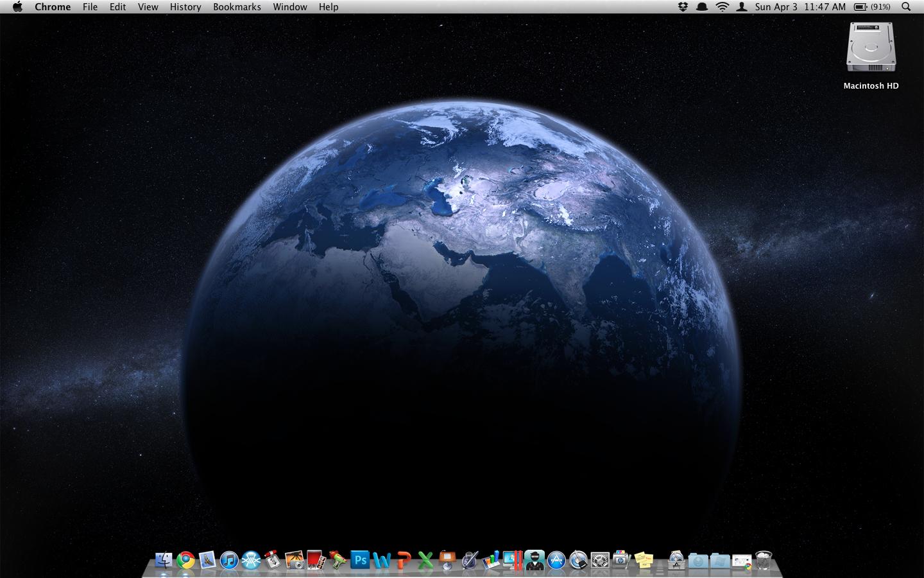Launch Pages ink-and-pen icon in Dock
This screenshot has width=924, height=578.
pyautogui.click(x=469, y=560)
